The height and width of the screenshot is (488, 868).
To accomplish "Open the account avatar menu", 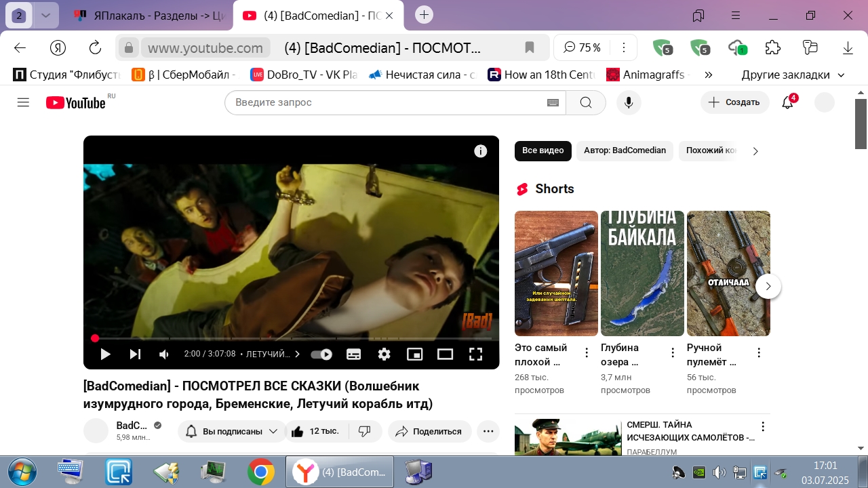I will [825, 102].
